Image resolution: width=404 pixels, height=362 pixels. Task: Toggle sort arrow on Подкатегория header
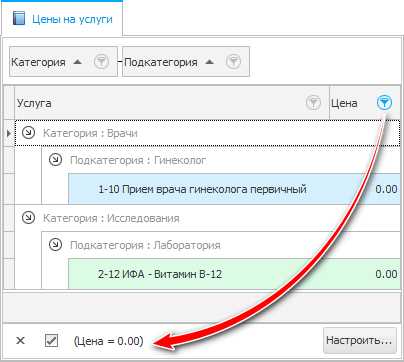coord(209,62)
